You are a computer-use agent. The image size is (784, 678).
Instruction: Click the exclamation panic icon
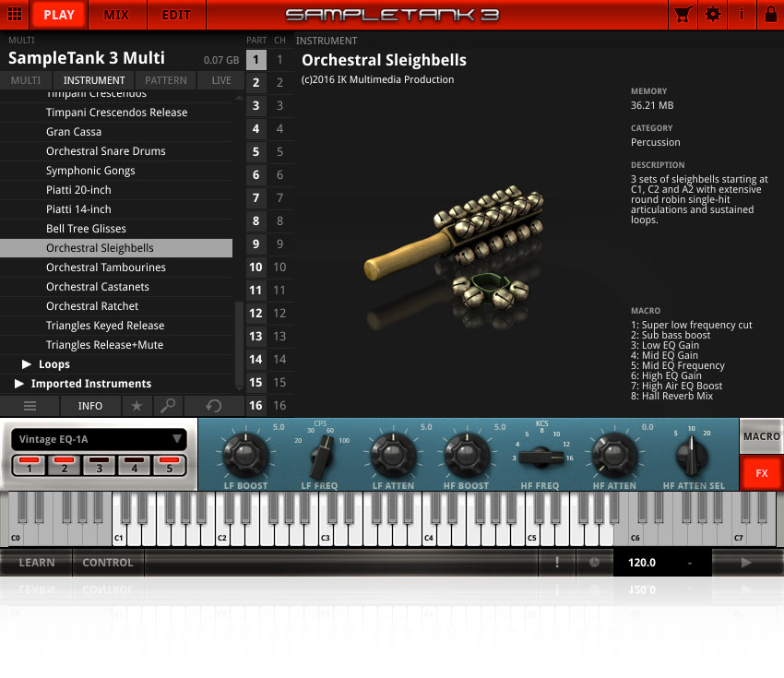click(557, 563)
